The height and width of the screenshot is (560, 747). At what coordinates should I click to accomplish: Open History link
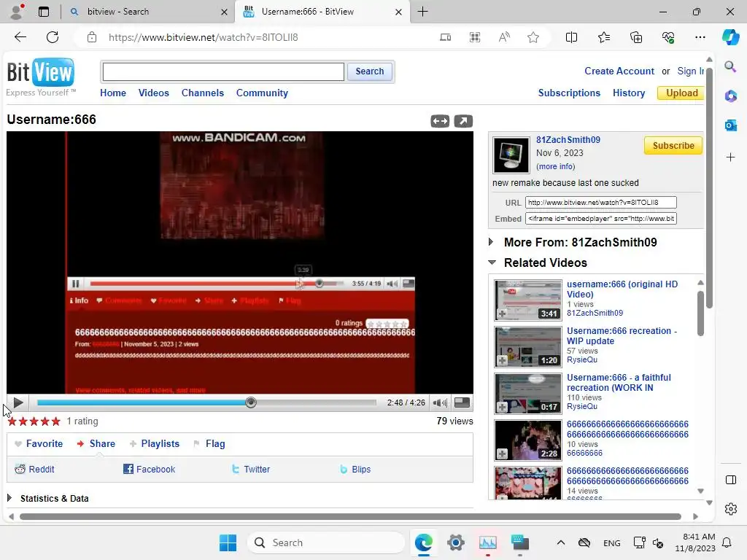(629, 93)
